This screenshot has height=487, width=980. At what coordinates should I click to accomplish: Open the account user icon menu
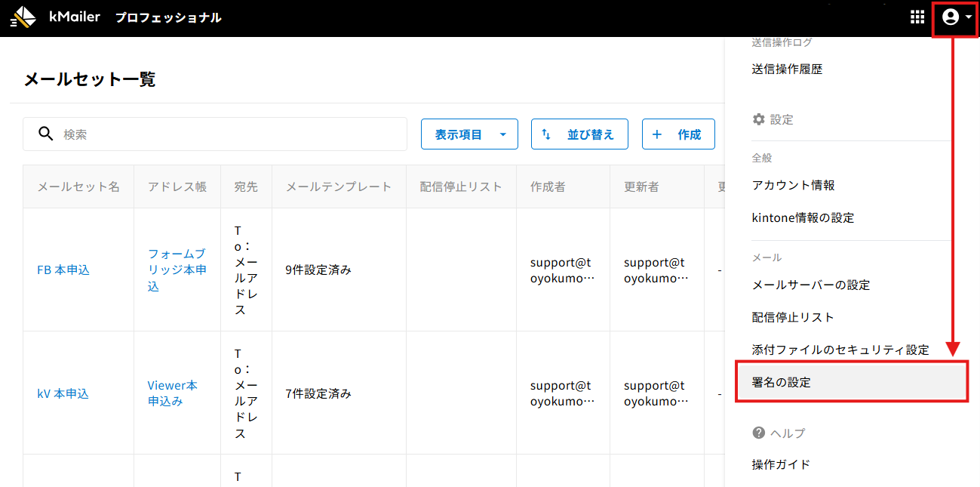[951, 17]
